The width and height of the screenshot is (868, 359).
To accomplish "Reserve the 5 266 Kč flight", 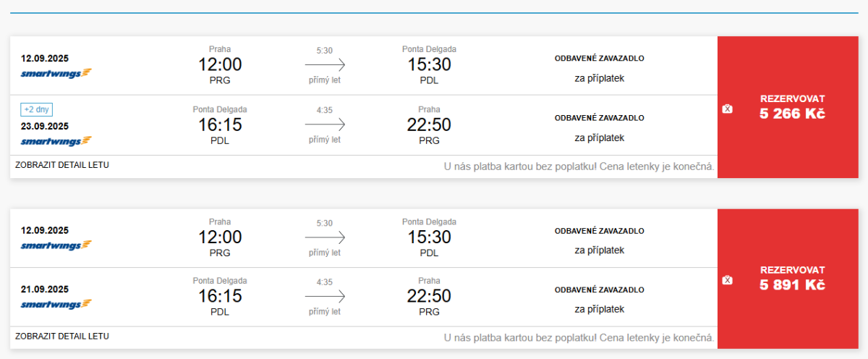I will [x=792, y=106].
